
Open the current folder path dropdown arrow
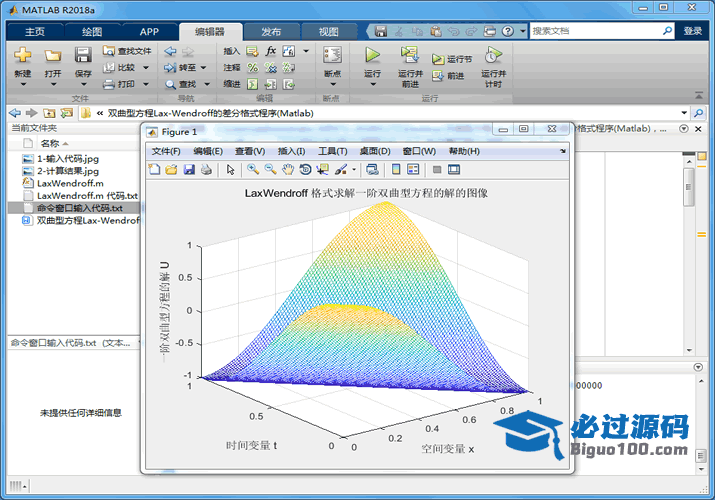(684, 113)
